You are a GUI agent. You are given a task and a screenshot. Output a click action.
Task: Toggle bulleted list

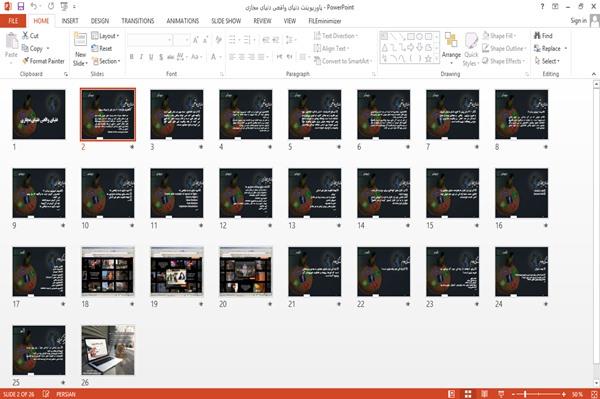232,40
